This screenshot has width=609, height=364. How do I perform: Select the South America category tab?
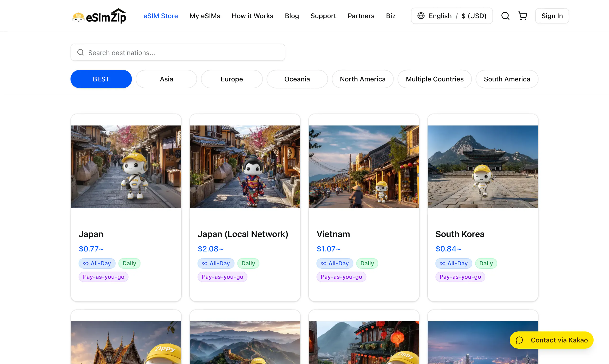tap(507, 79)
